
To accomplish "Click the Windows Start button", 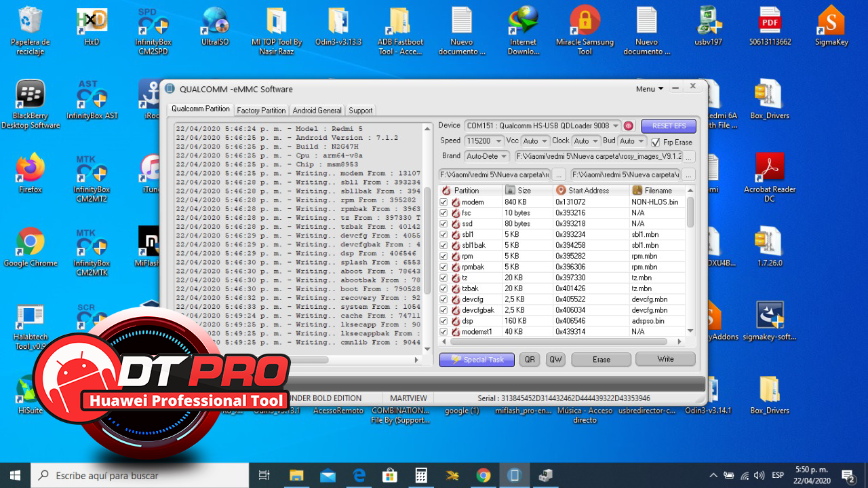I will [x=15, y=475].
